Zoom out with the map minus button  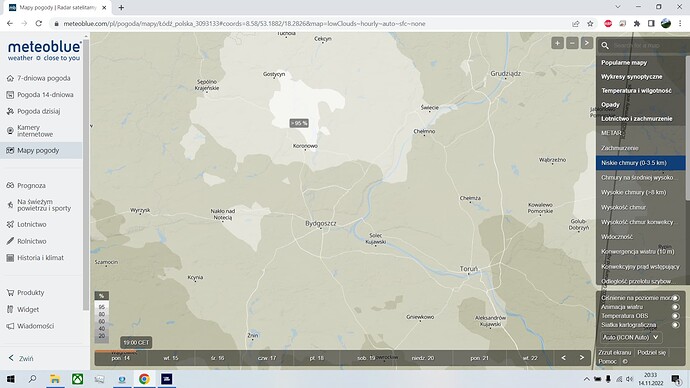click(x=572, y=43)
